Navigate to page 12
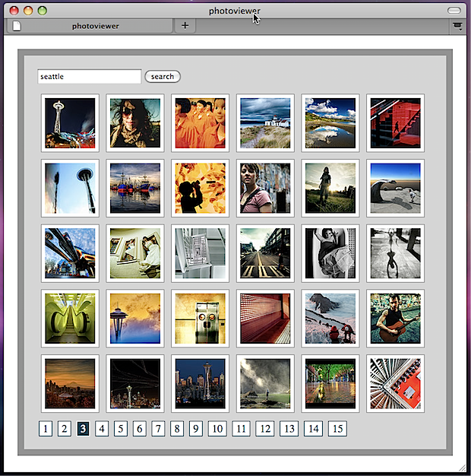The width and height of the screenshot is (471, 476). point(265,429)
